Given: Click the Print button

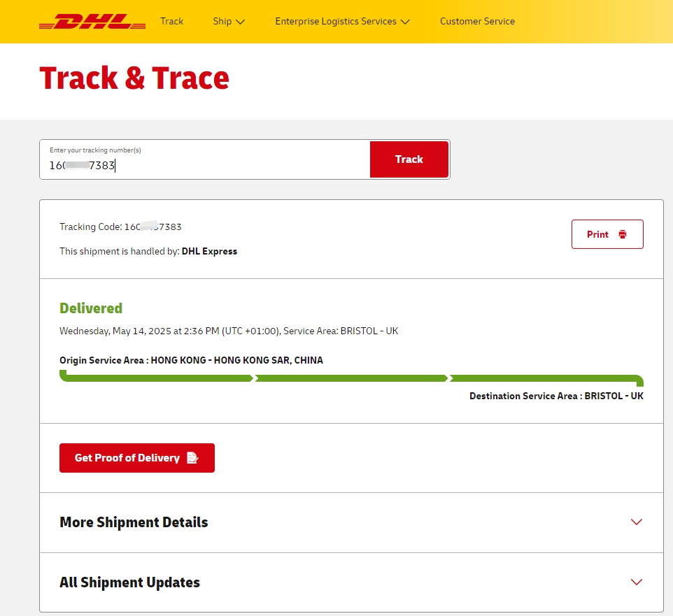Looking at the screenshot, I should (x=607, y=234).
